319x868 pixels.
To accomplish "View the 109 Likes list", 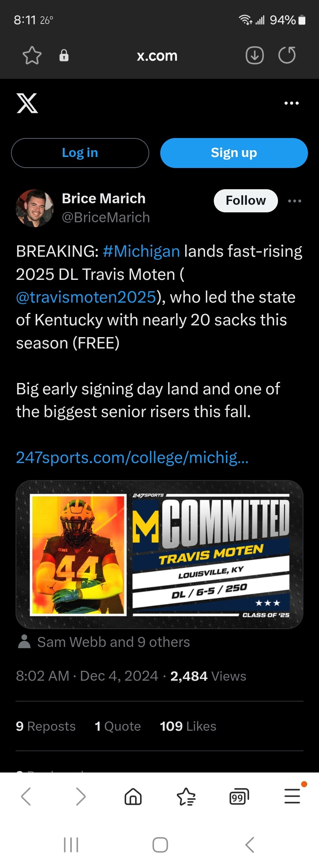I will (x=188, y=726).
